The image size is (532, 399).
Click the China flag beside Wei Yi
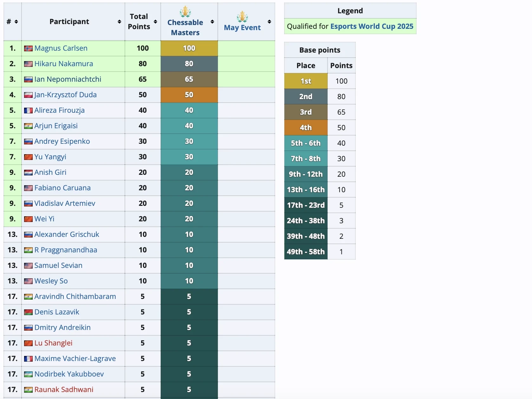[28, 219]
